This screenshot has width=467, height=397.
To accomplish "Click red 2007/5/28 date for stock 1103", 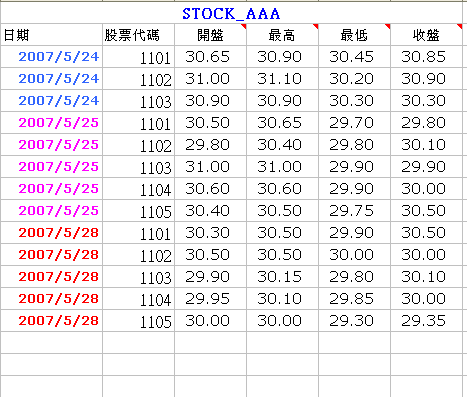I will (51, 277).
